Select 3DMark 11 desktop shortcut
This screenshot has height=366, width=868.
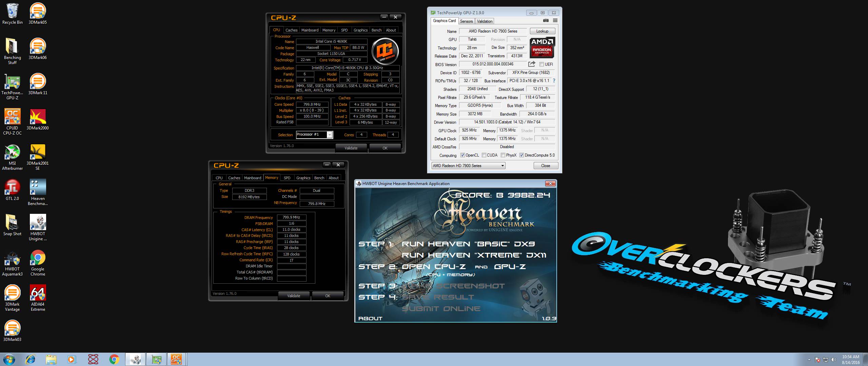click(x=38, y=84)
